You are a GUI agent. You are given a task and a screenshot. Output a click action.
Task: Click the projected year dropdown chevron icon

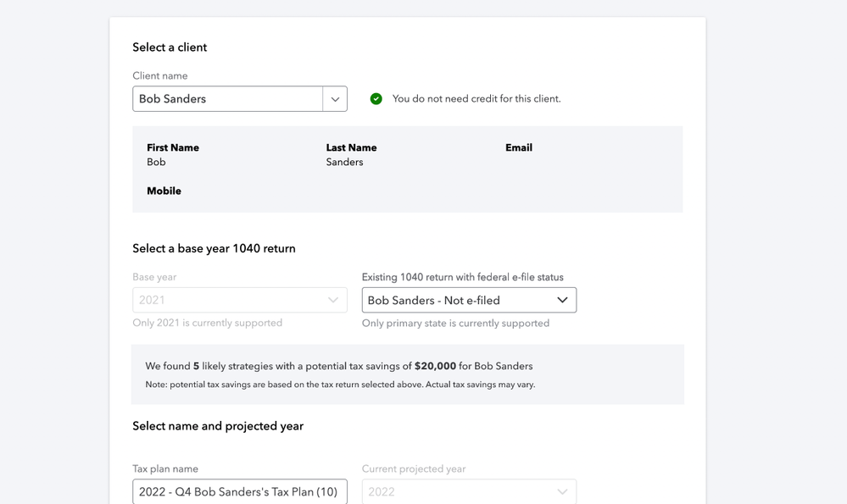tap(562, 492)
